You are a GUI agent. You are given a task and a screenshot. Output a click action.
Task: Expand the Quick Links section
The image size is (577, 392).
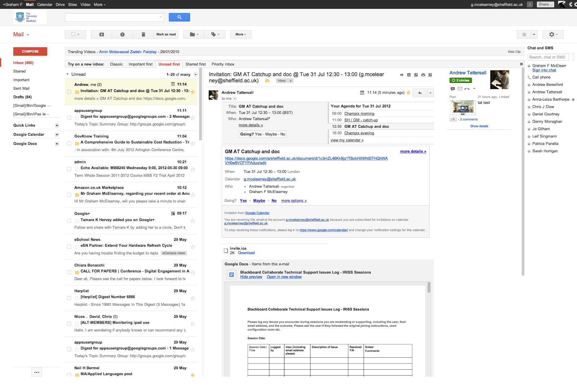tap(57, 125)
